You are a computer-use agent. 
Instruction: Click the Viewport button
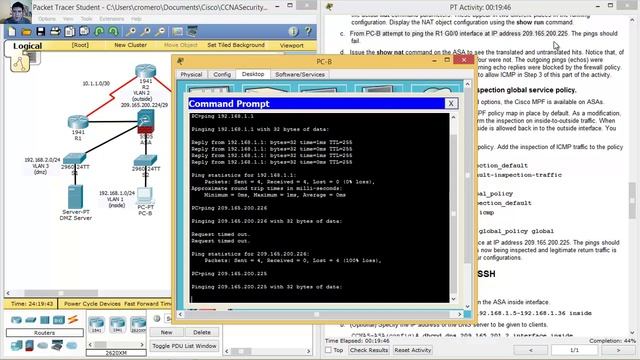[291, 45]
